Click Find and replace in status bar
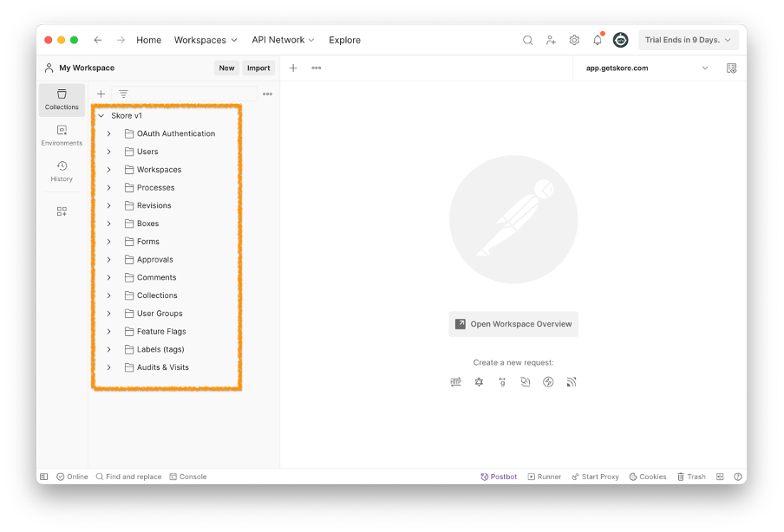784x532 pixels. (x=128, y=477)
